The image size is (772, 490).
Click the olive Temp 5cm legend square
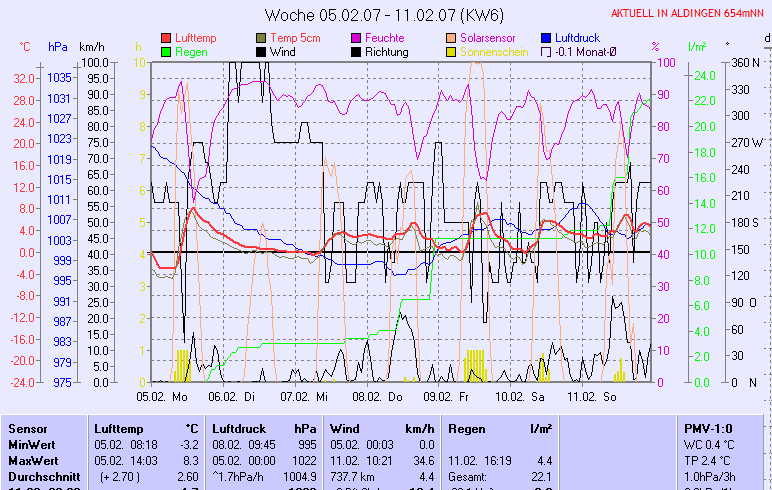pos(262,37)
